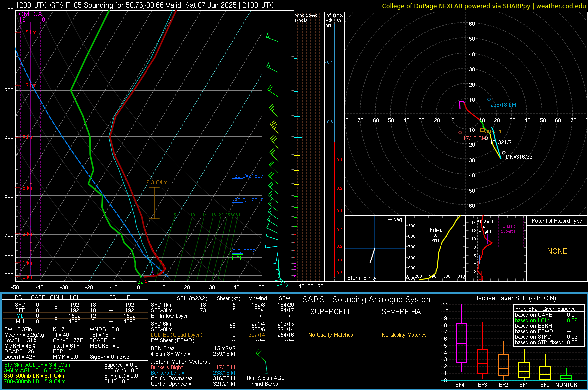This screenshot has width=588, height=390.
Task: Click the 'TEI = 16' value
Action: point(99,335)
